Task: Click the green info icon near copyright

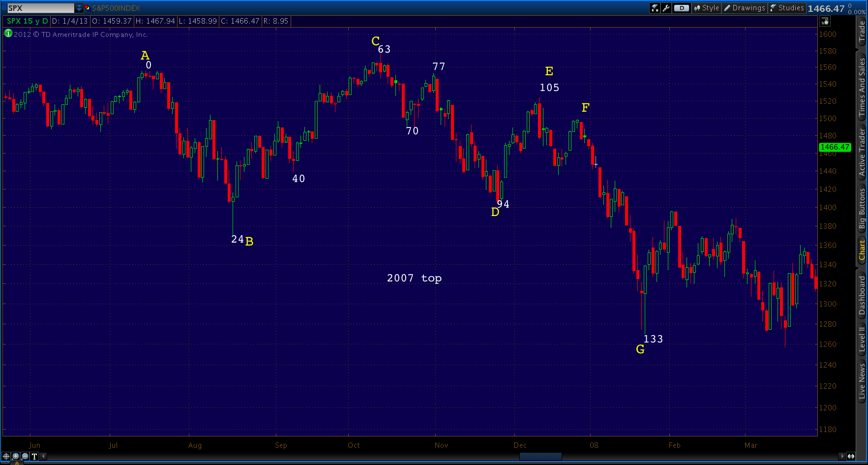Action: pyautogui.click(x=8, y=33)
